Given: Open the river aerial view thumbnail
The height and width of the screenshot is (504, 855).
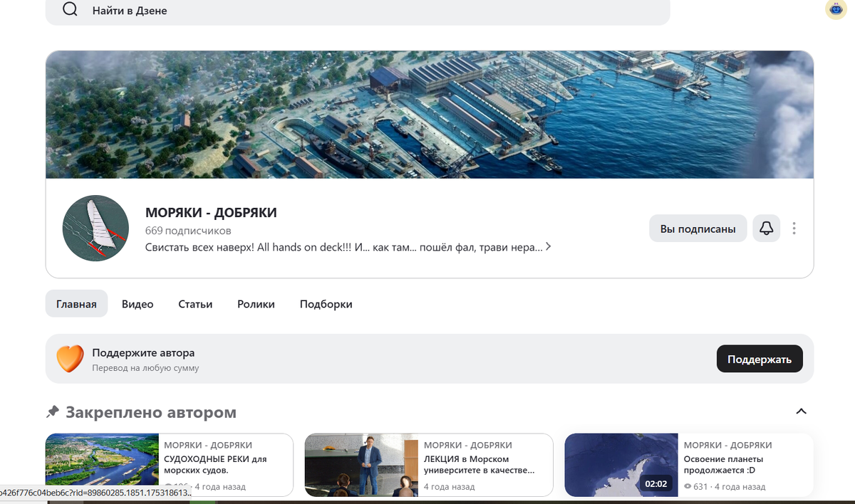Looking at the screenshot, I should coord(103,465).
